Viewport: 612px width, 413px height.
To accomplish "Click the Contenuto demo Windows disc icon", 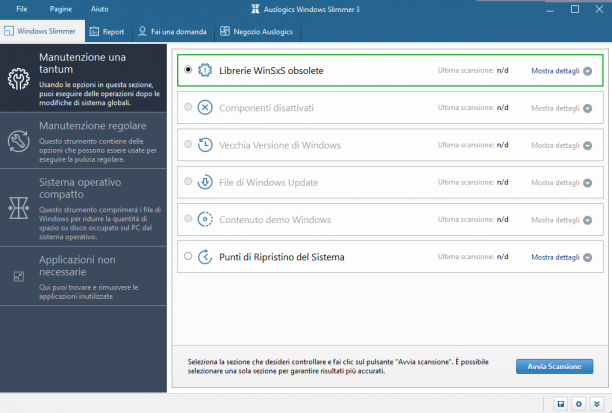I will [205, 219].
